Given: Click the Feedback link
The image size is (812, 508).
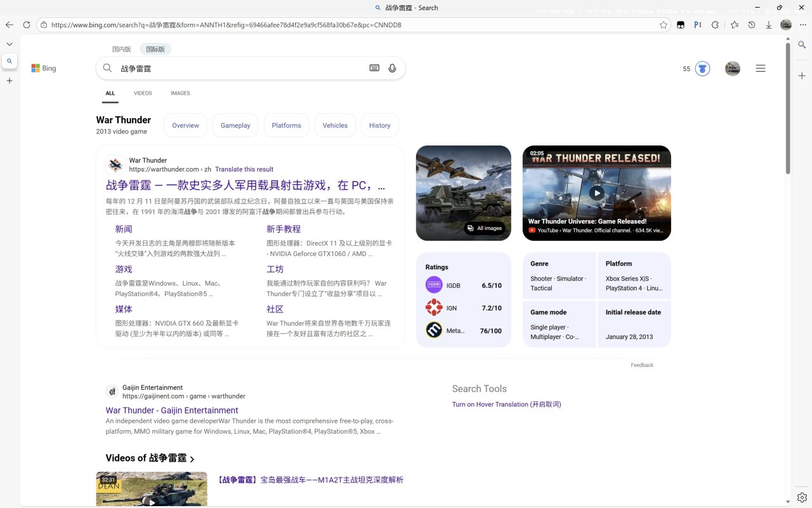Looking at the screenshot, I should [642, 365].
